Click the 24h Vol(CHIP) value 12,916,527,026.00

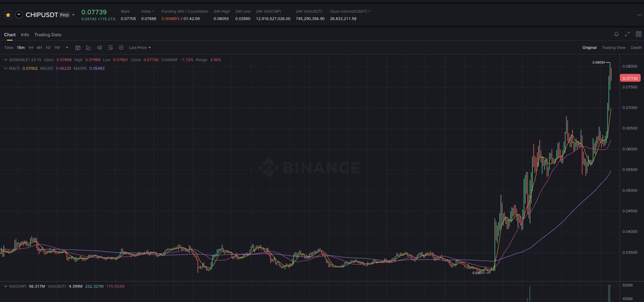[273, 19]
